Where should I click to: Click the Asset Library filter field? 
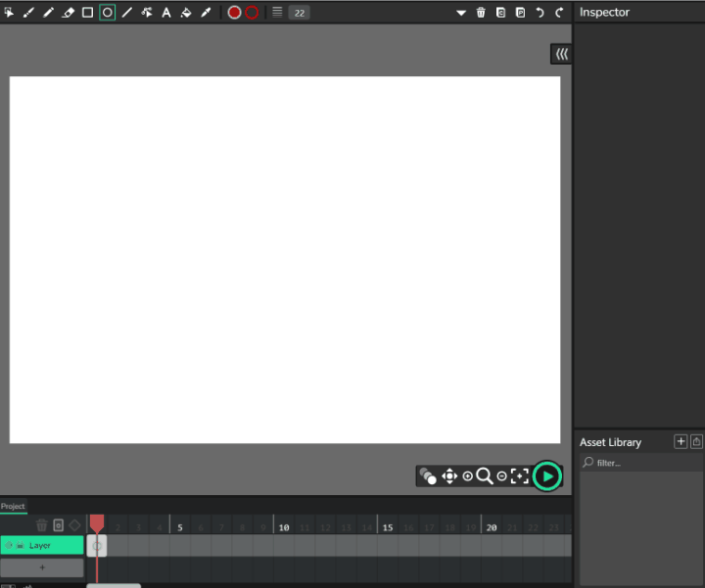tap(641, 463)
